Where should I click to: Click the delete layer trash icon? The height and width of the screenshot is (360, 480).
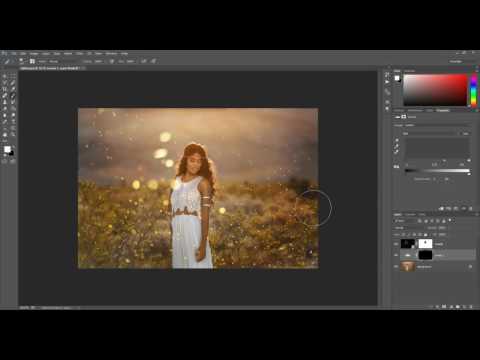point(471,306)
